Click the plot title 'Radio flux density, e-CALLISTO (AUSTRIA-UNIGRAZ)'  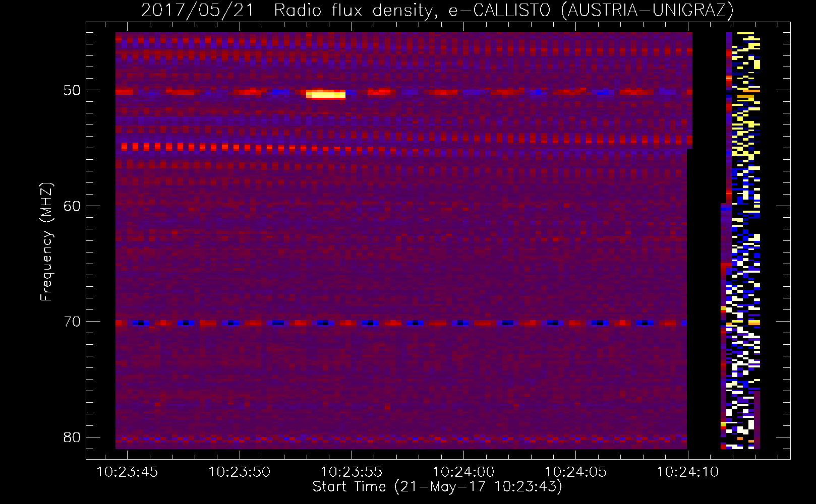(x=504, y=10)
